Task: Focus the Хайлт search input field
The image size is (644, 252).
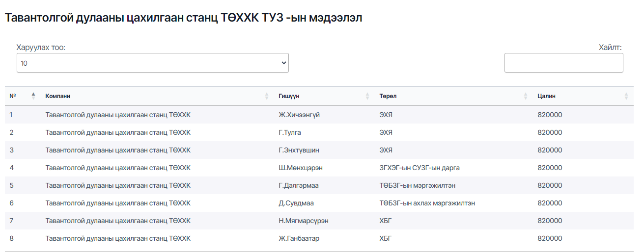Action: tap(563, 63)
